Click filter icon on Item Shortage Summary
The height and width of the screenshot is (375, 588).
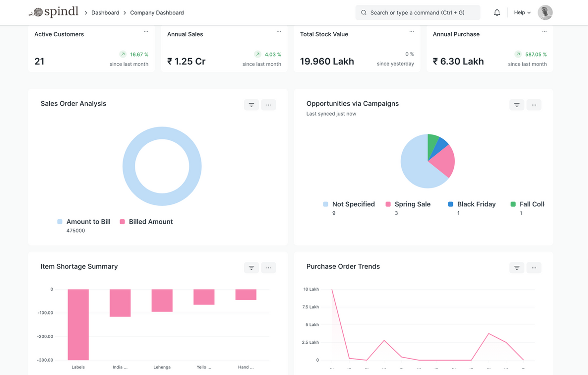(251, 268)
